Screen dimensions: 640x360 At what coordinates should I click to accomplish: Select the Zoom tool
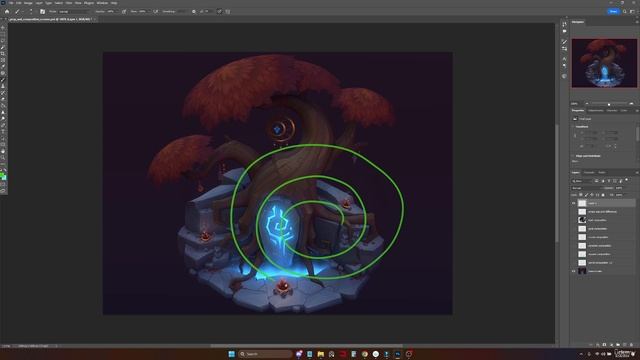tap(3, 158)
